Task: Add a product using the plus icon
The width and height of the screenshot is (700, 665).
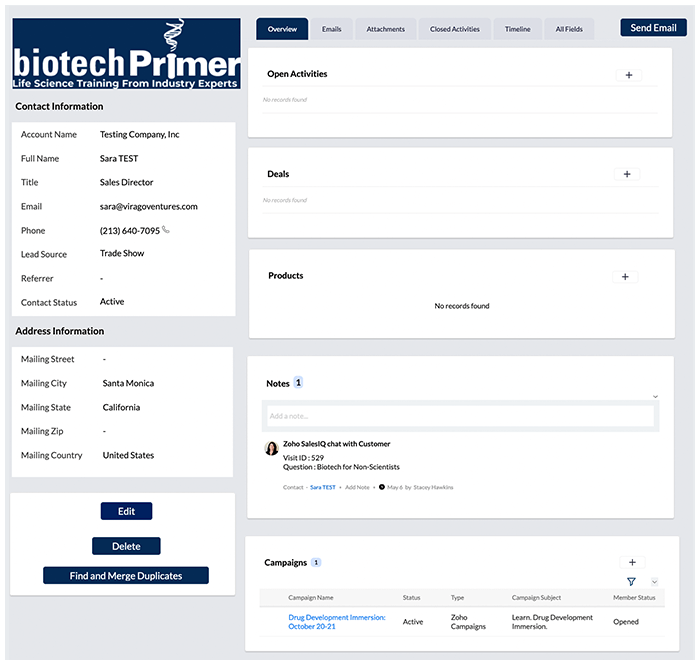Action: point(624,277)
